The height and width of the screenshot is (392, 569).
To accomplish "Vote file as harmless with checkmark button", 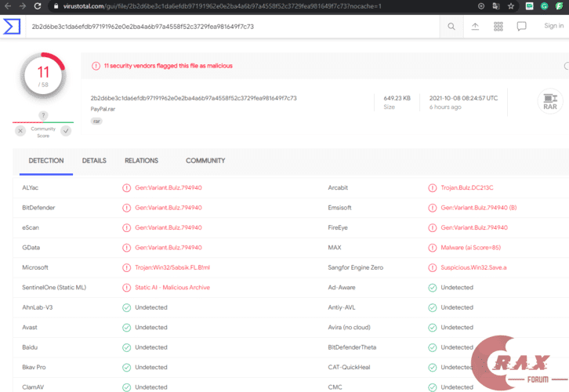I will [x=66, y=131].
